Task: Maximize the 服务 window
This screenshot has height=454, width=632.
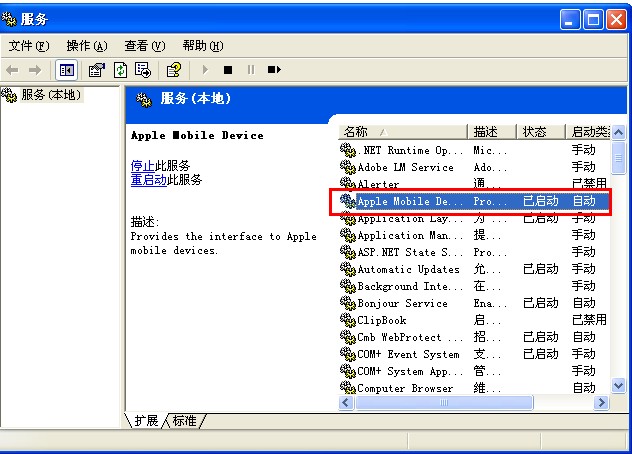Action: 593,19
